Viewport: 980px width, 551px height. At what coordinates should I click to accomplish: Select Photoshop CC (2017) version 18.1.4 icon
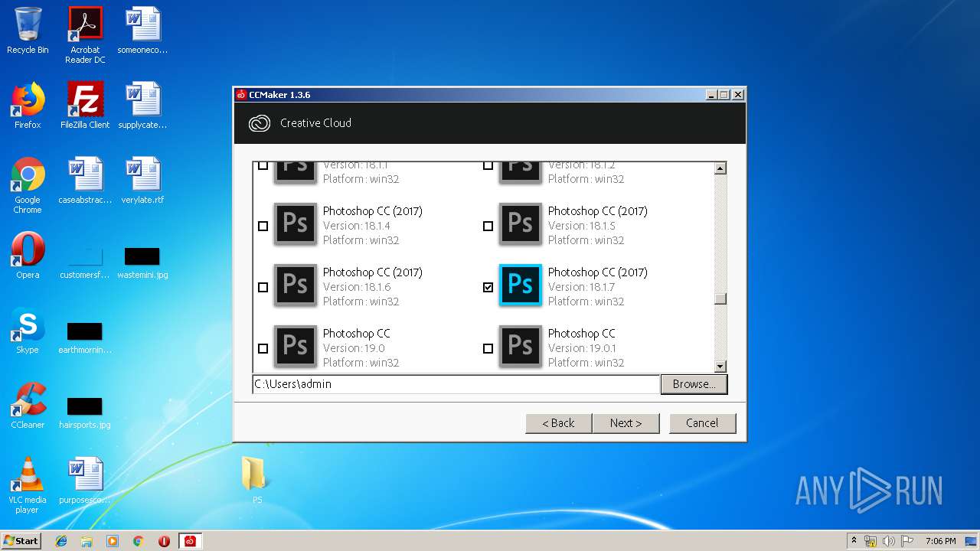coord(296,223)
